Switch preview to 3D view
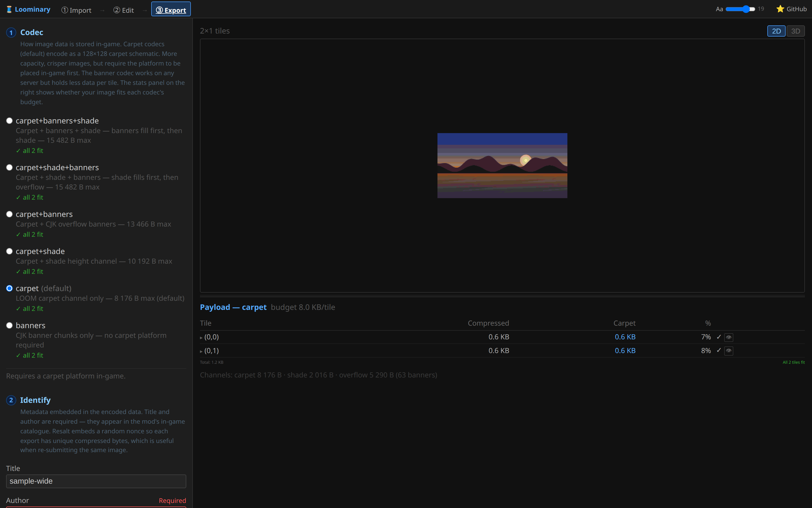 796,31
